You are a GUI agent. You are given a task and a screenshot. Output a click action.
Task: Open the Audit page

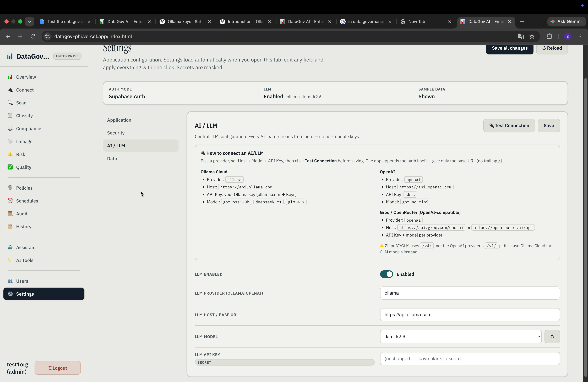(x=44, y=214)
